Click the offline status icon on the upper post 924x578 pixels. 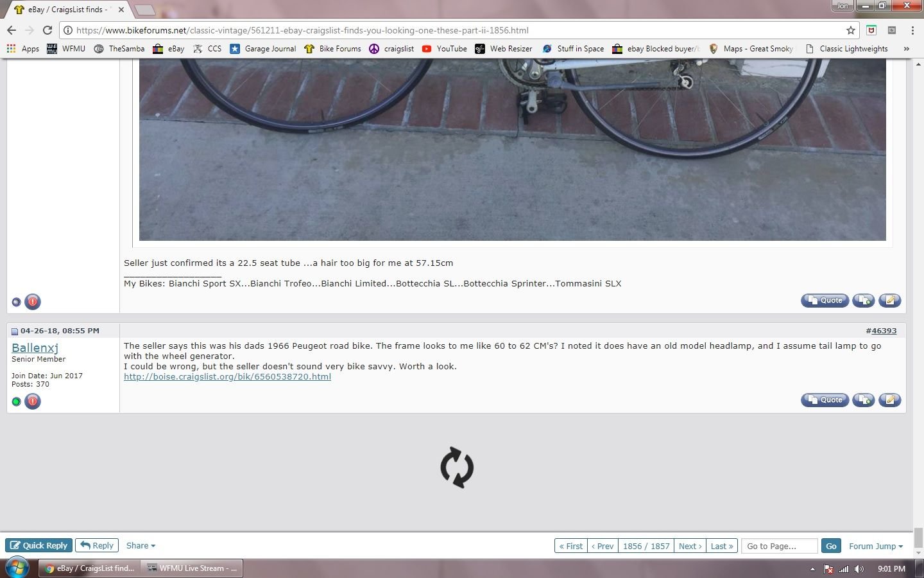click(x=16, y=302)
